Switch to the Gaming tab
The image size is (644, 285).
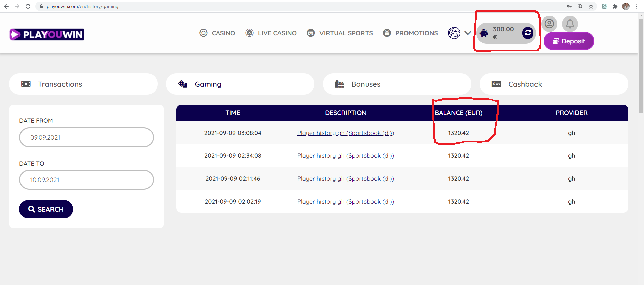pyautogui.click(x=240, y=84)
